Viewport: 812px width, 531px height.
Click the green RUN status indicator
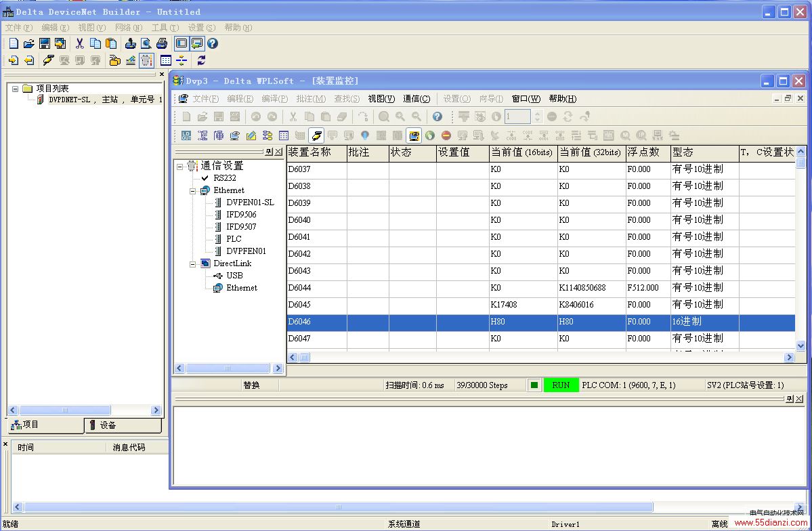pyautogui.click(x=561, y=385)
